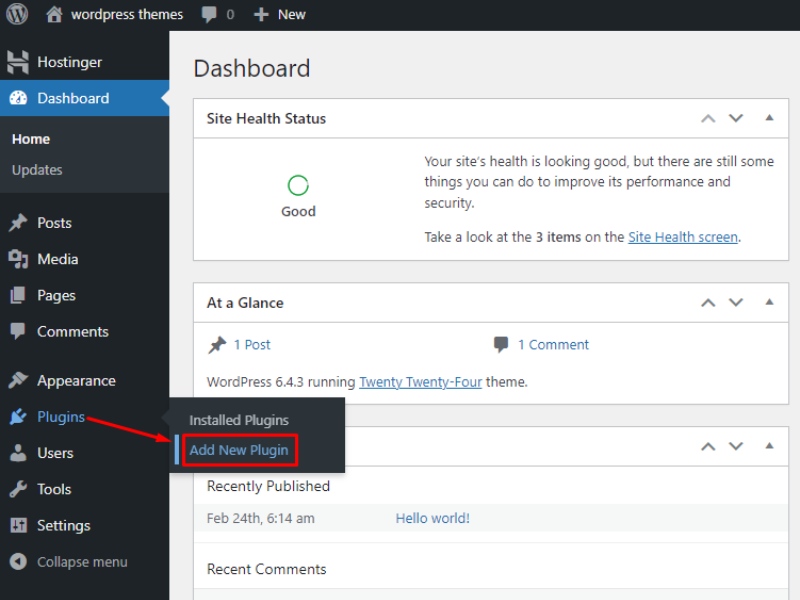
Task: Click the Twenty Twenty-Four theme link
Action: [x=420, y=381]
